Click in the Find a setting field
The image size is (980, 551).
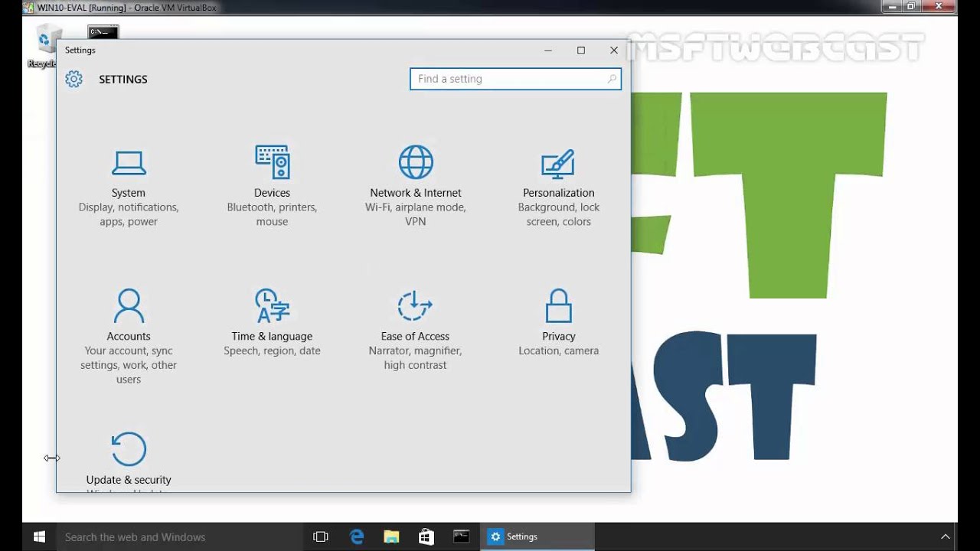pyautogui.click(x=515, y=79)
